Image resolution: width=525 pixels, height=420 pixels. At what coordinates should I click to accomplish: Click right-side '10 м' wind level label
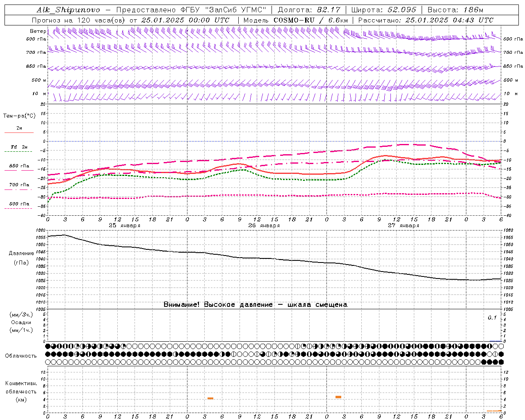[x=510, y=94]
